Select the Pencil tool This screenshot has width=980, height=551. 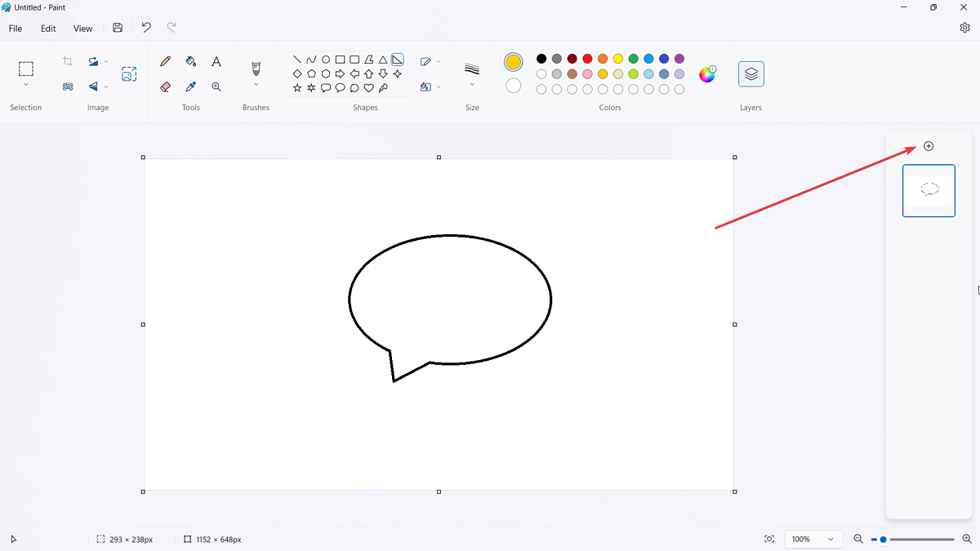pos(165,61)
